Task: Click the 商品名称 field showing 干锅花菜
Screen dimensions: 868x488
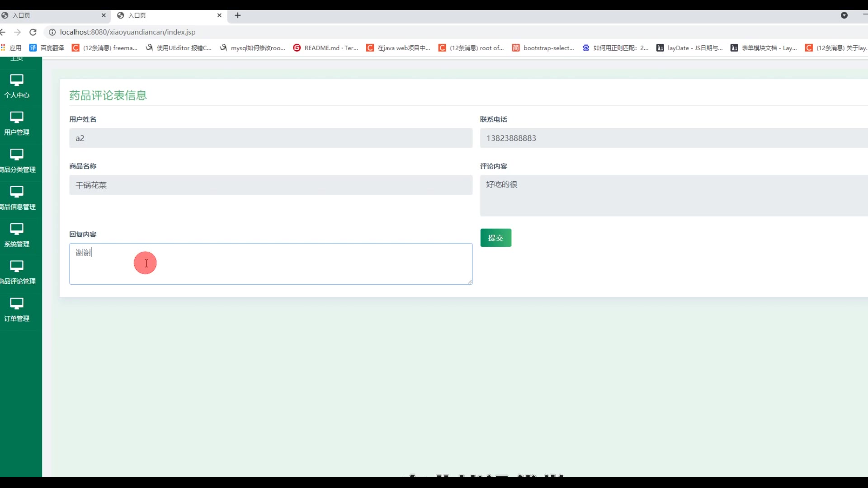Action: coord(271,185)
